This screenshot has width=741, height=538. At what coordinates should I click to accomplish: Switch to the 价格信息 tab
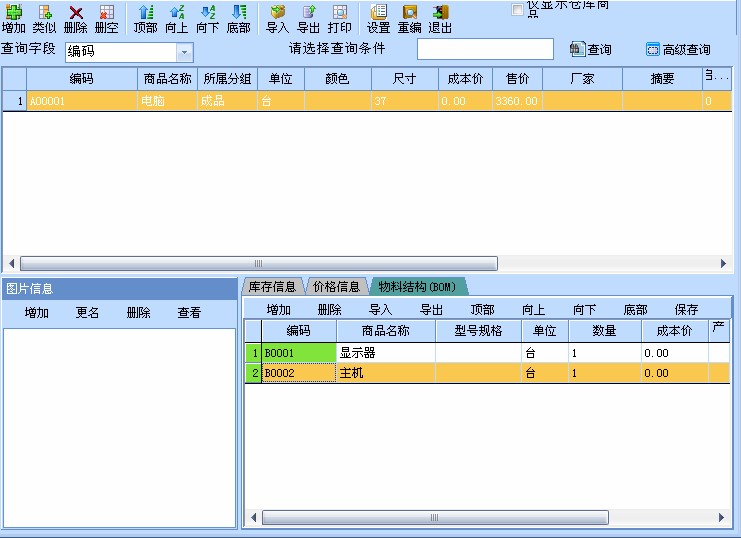pyautogui.click(x=336, y=286)
